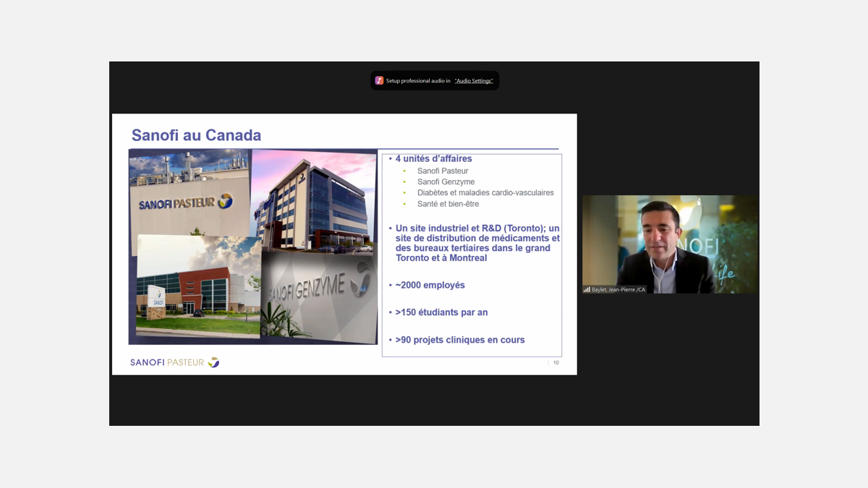This screenshot has height=488, width=868.
Task: Click the "Sanofi Genzyme" sub-bullet text
Action: pos(446,182)
